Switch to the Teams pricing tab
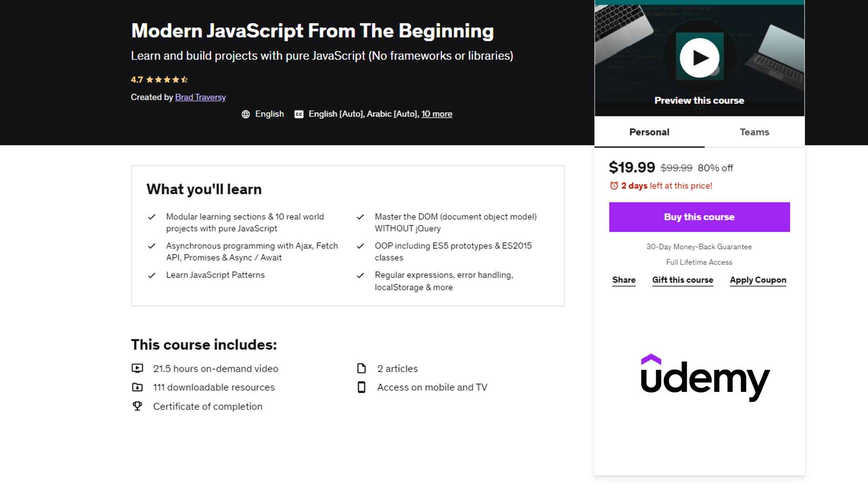Viewport: 868px width, 491px height. [754, 132]
